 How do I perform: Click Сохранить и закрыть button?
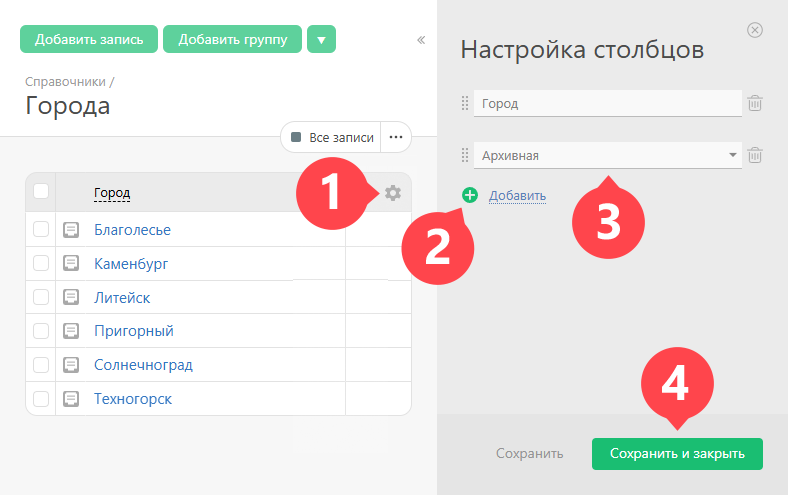click(677, 454)
